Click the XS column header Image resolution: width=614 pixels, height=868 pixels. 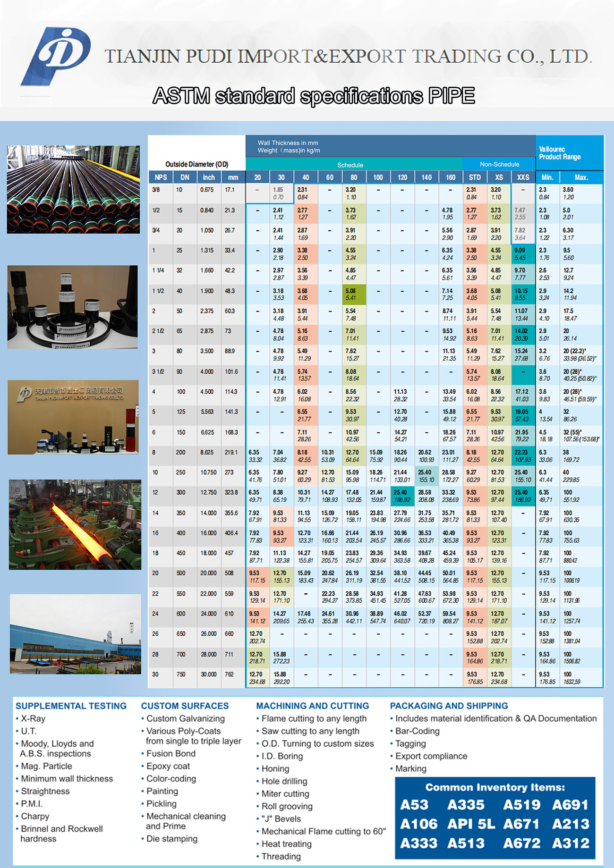(x=499, y=177)
